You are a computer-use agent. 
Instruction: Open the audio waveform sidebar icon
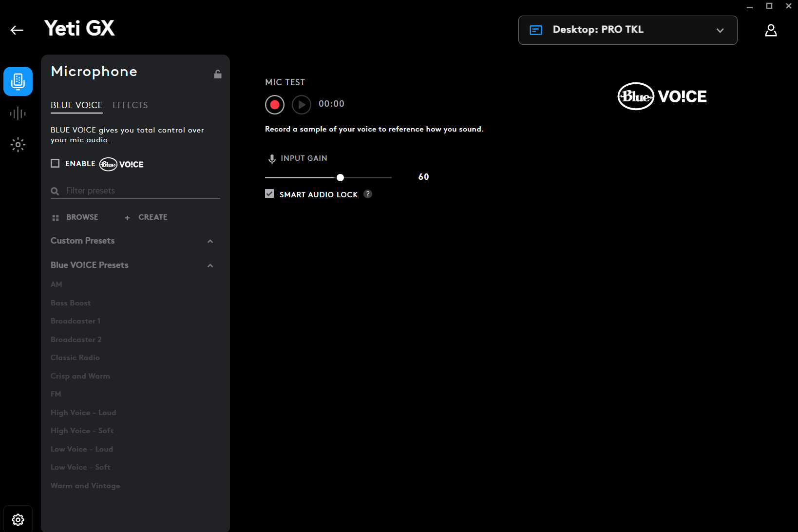pyautogui.click(x=18, y=114)
